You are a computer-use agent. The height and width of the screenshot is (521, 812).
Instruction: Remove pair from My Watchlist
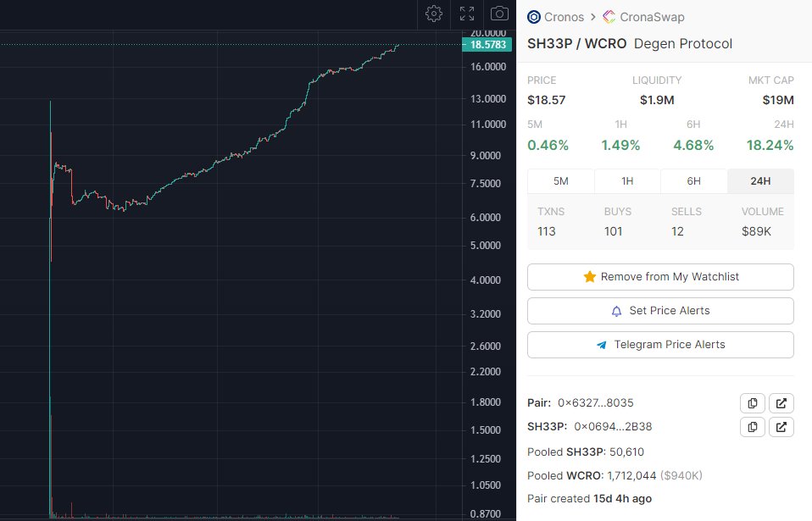coord(660,277)
